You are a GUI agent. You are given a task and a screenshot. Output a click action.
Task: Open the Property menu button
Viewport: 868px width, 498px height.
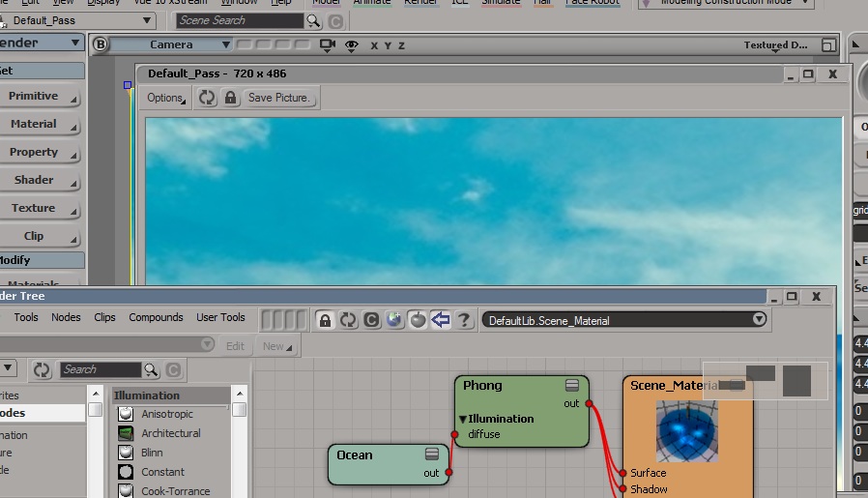click(40, 153)
